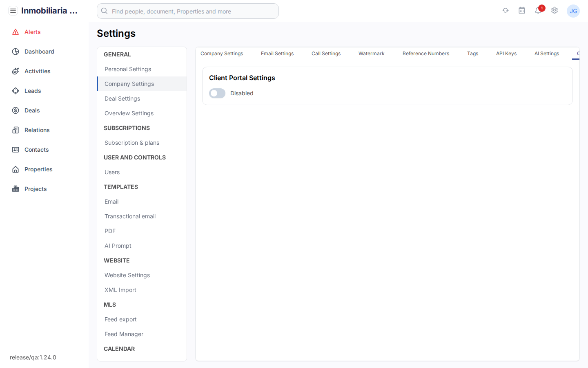588x368 pixels.
Task: Collapse the sidebar with the hamburger icon
Action: [13, 11]
